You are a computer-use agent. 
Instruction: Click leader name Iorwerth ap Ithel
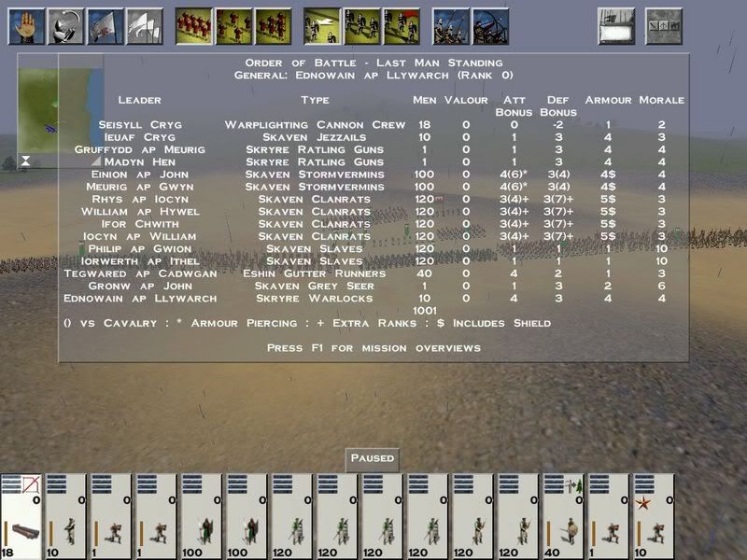click(139, 261)
